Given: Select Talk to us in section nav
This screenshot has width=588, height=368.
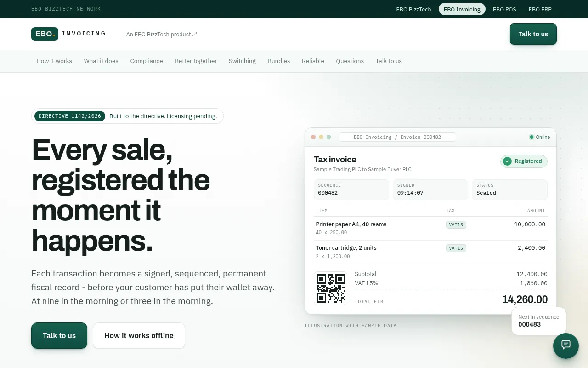Looking at the screenshot, I should [x=389, y=61].
